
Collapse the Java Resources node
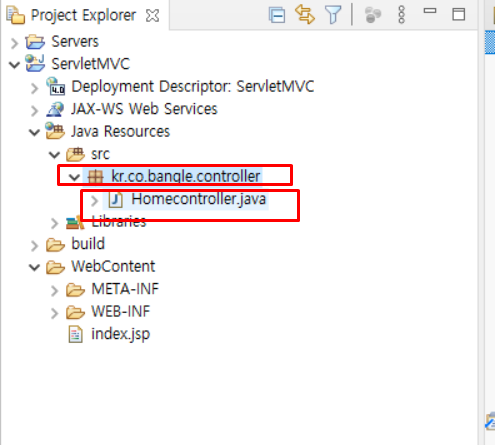point(34,133)
